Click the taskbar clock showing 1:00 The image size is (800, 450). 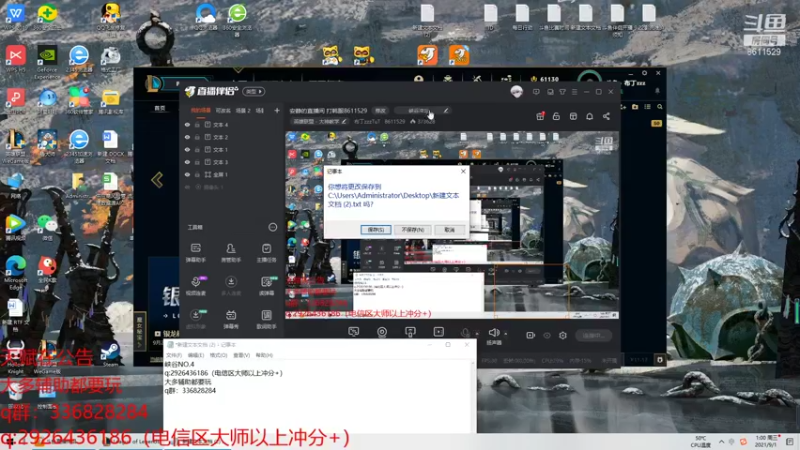(768, 441)
